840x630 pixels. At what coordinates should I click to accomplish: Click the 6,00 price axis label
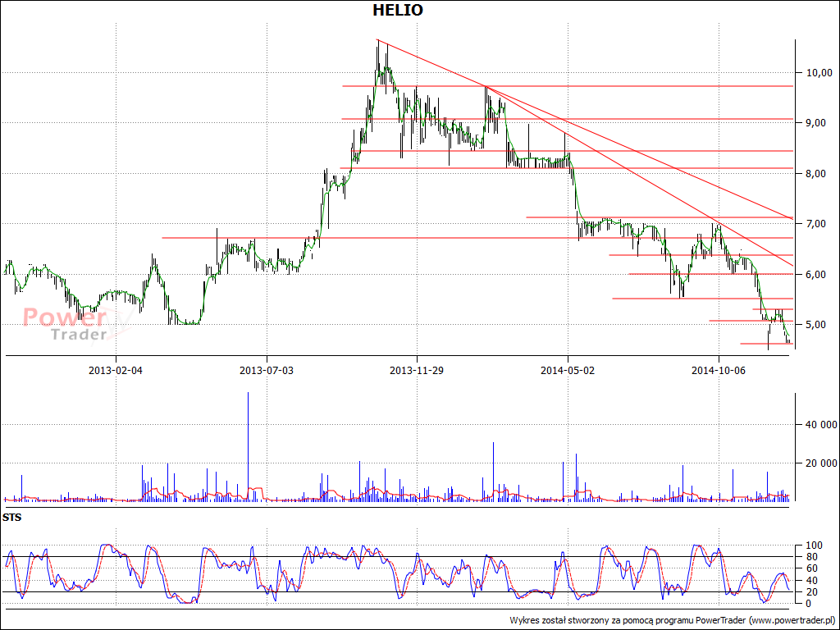[x=816, y=275]
